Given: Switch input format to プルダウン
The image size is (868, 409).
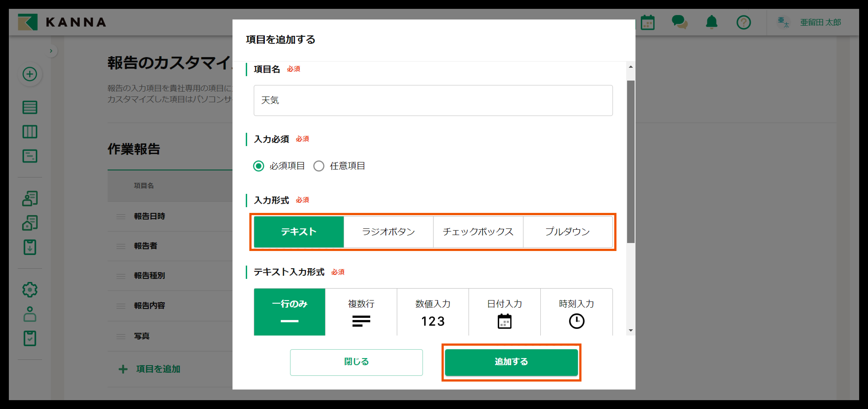Looking at the screenshot, I should [x=568, y=232].
